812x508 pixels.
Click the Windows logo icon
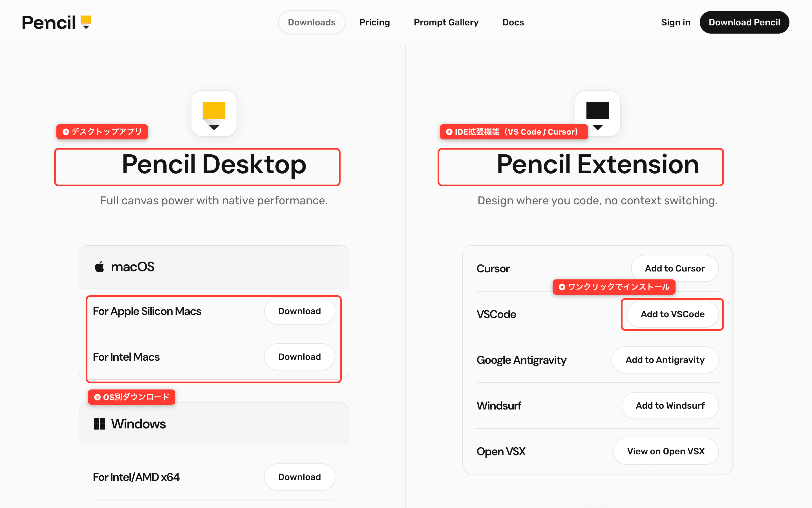point(99,424)
